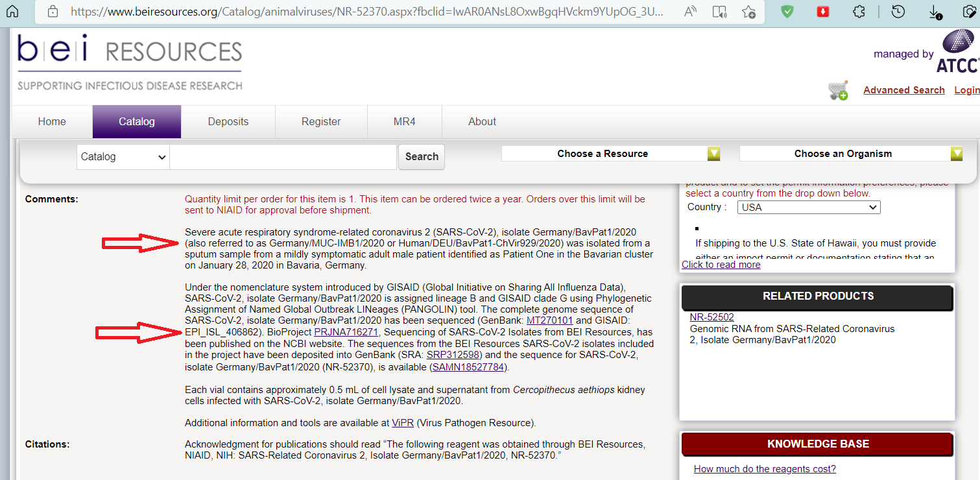This screenshot has height=480, width=980.
Task: View site info lock icon
Action: [53, 11]
